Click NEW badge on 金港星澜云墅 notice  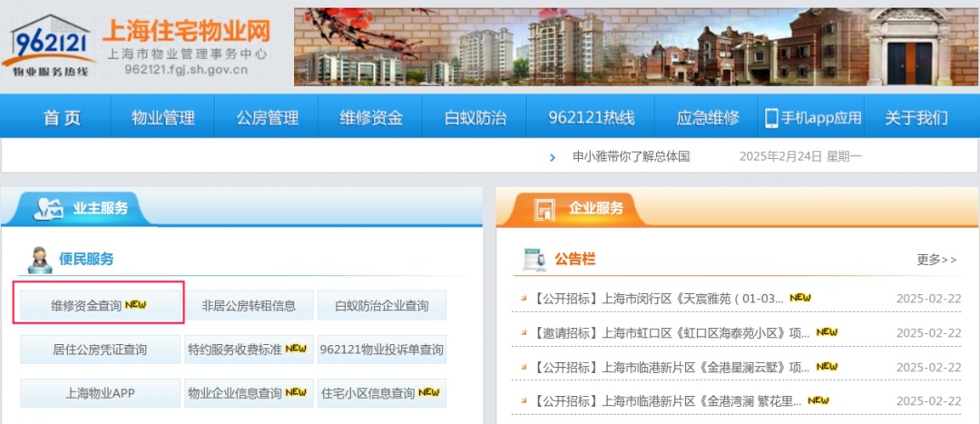[827, 366]
